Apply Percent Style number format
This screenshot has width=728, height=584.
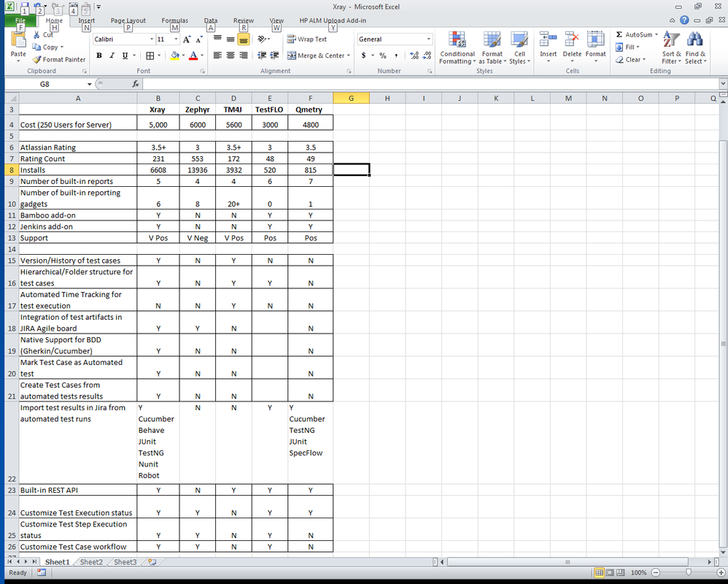[x=382, y=55]
